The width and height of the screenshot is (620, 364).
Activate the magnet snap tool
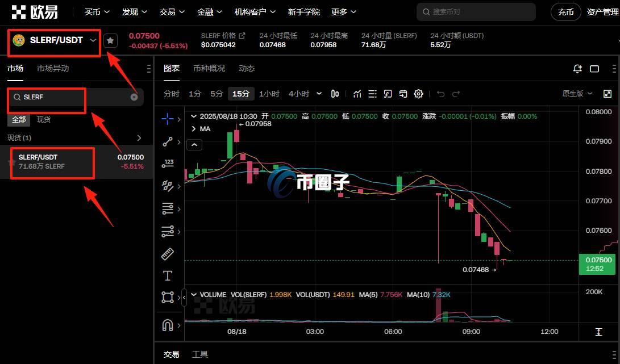coord(168,325)
